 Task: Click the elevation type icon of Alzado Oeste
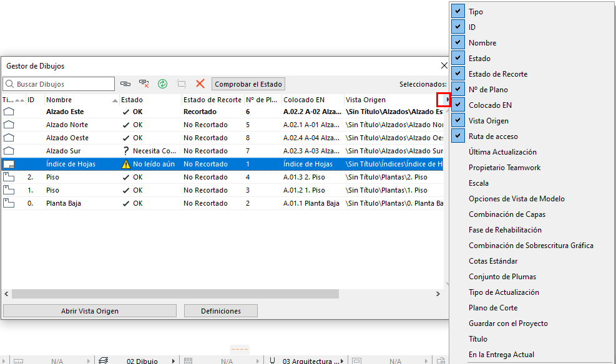coord(9,138)
